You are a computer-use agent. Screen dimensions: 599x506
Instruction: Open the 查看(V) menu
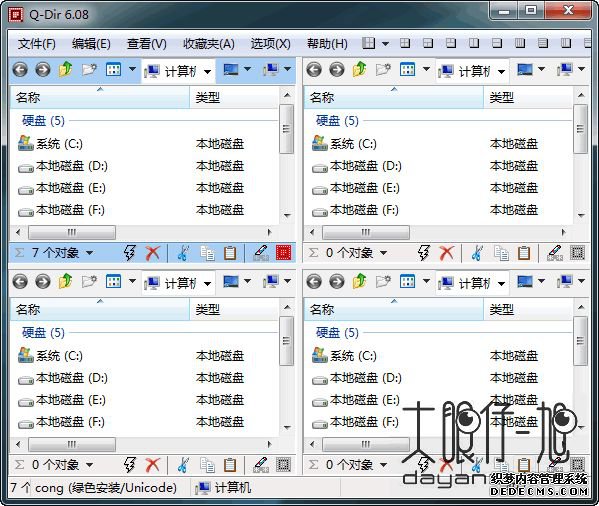(x=147, y=44)
